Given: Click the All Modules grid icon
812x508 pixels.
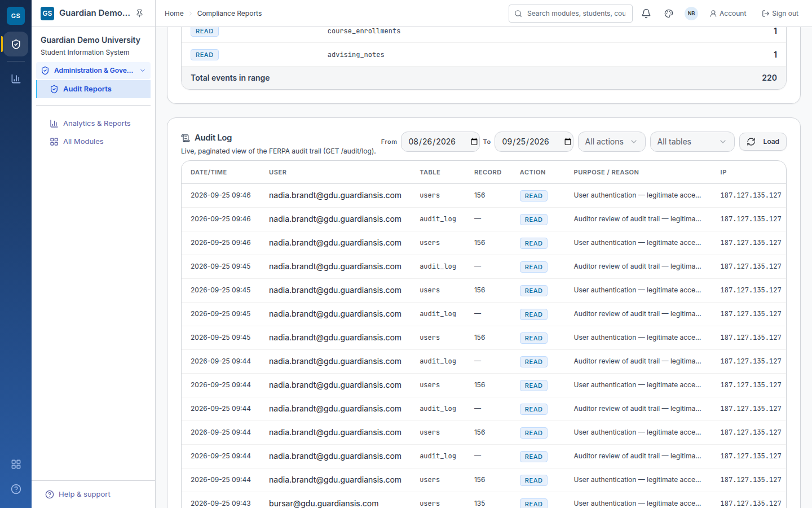Looking at the screenshot, I should coord(54,142).
